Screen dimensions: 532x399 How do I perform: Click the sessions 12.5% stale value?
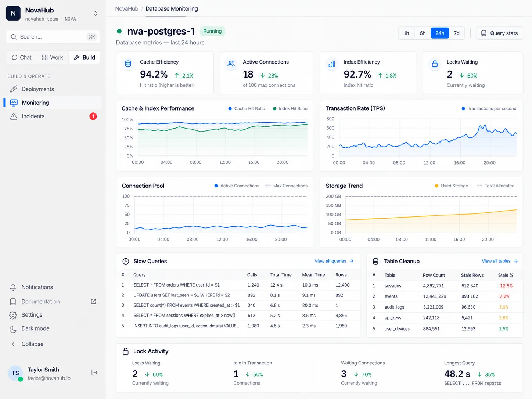[x=506, y=286]
